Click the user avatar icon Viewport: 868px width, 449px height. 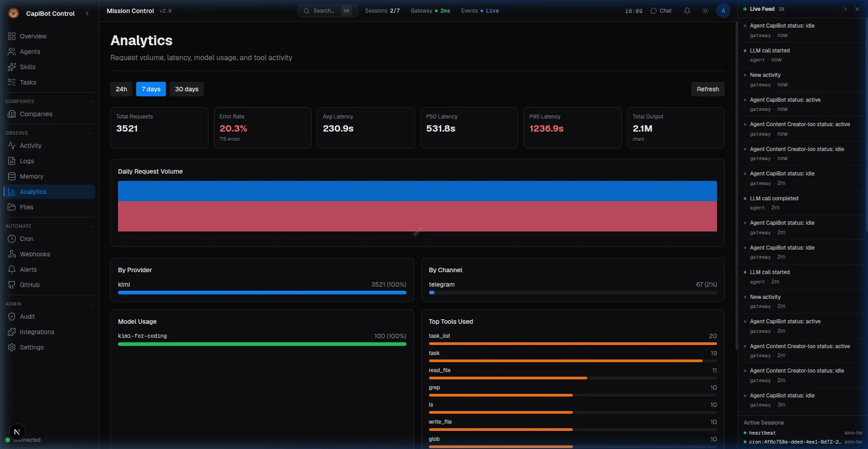coord(723,11)
